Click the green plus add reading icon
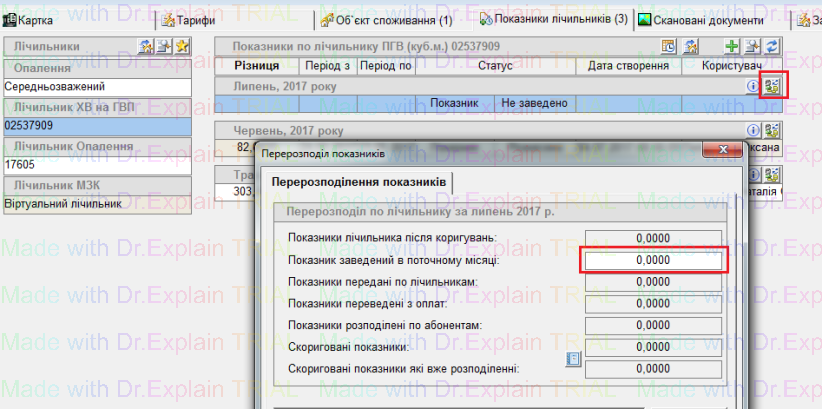This screenshot has height=409, width=822. [732, 46]
